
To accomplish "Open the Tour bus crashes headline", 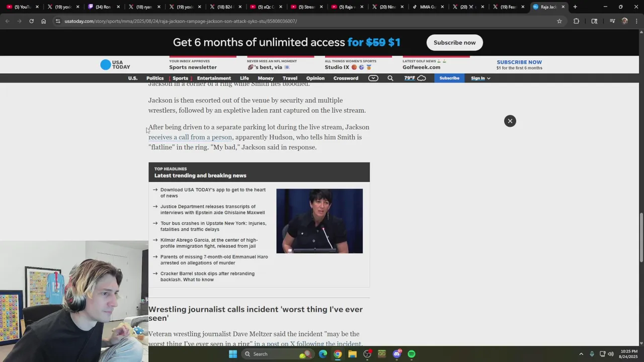I will (213, 226).
